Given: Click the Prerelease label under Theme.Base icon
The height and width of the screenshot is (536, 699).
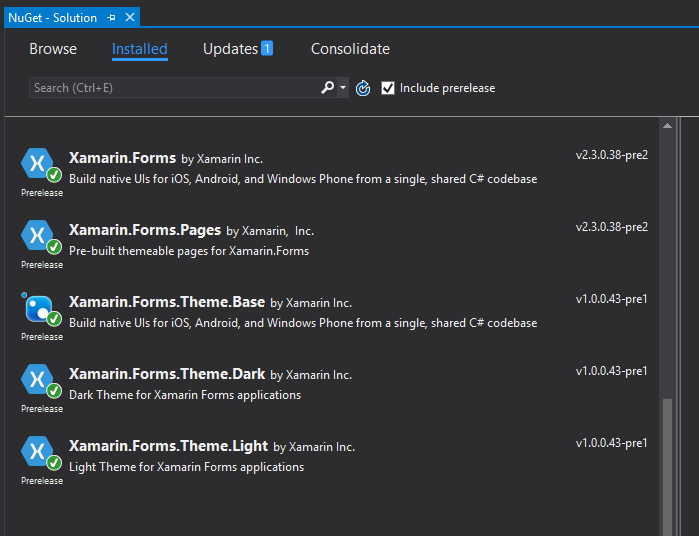Looking at the screenshot, I should (x=42, y=337).
